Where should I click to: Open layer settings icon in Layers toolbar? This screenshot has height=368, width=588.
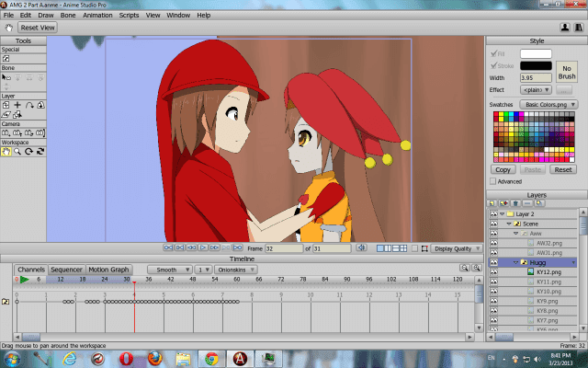[539, 203]
